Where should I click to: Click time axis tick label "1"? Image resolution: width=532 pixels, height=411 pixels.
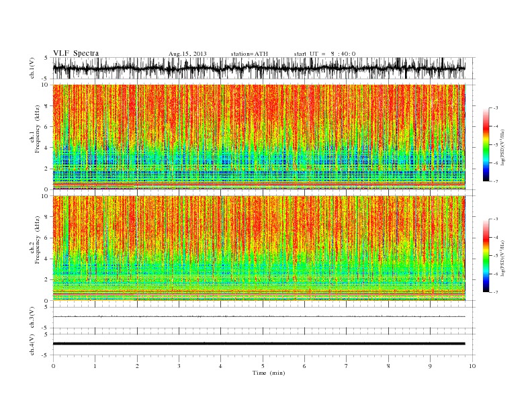pos(95,366)
